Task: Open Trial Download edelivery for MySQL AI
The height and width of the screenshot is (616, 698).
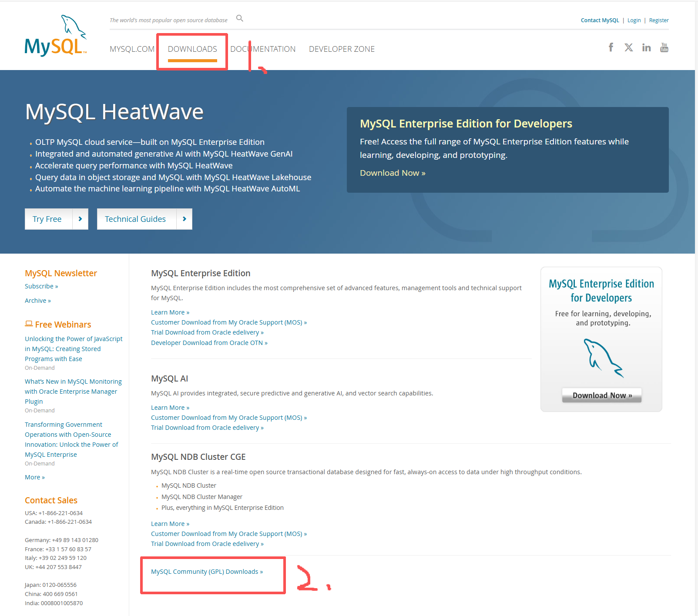Action: click(207, 428)
